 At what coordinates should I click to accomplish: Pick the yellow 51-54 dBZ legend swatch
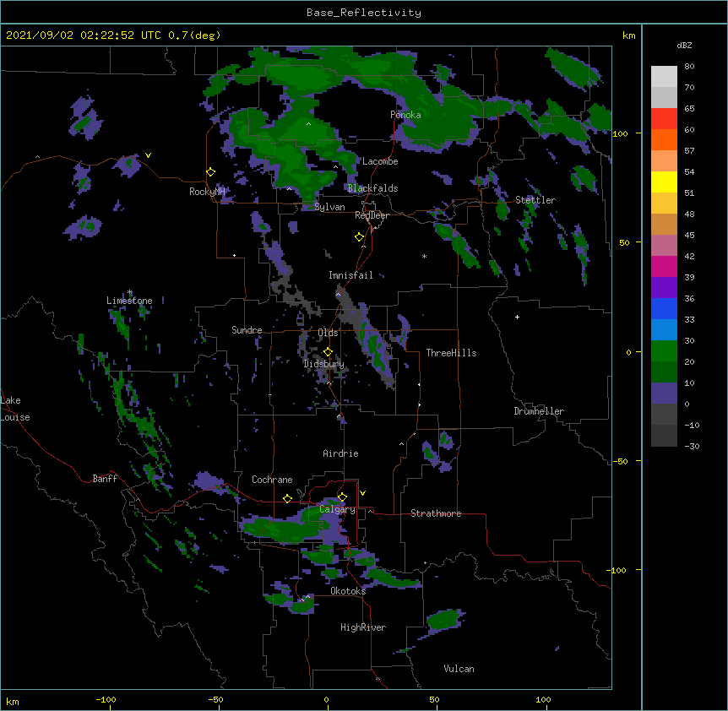click(664, 182)
